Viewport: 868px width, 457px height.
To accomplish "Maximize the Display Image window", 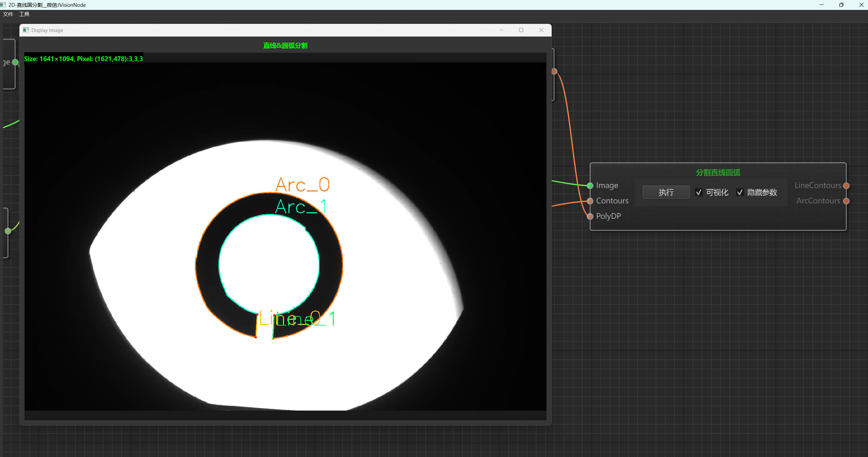I will click(521, 30).
